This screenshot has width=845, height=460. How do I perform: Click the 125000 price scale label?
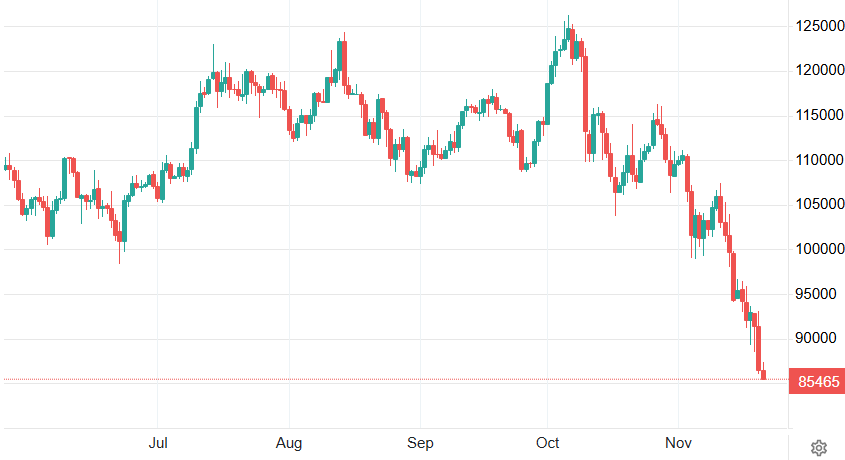(x=816, y=26)
